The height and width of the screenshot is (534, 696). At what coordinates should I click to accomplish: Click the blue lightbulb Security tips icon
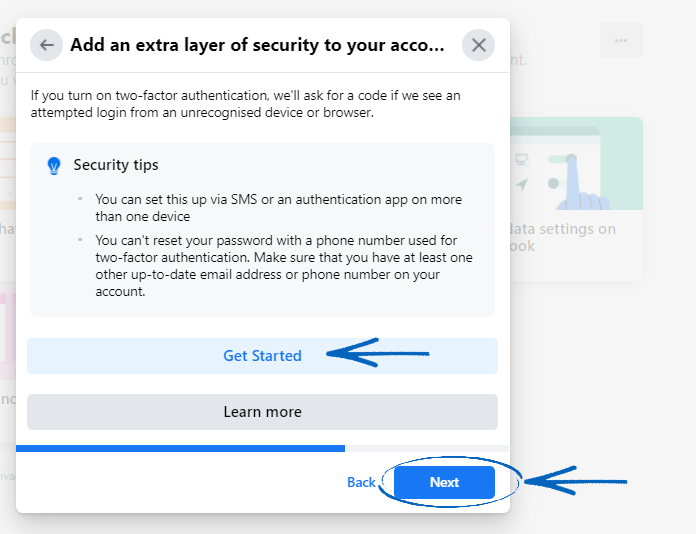pyautogui.click(x=54, y=166)
